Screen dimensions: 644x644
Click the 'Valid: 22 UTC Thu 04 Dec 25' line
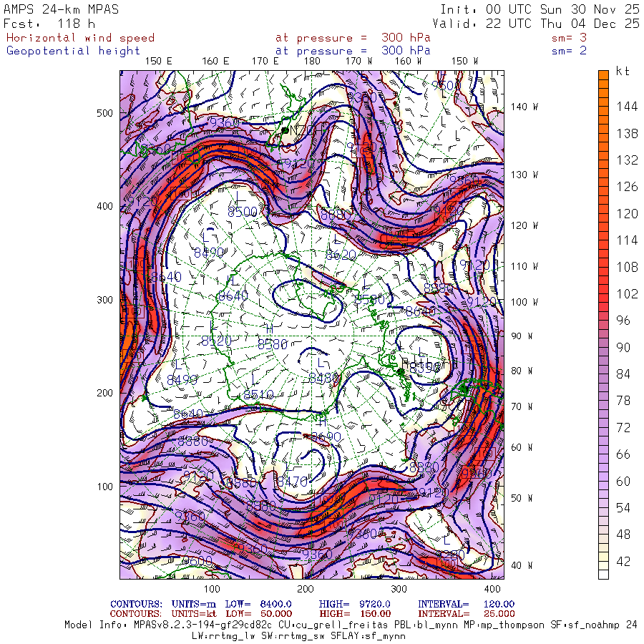(535, 24)
